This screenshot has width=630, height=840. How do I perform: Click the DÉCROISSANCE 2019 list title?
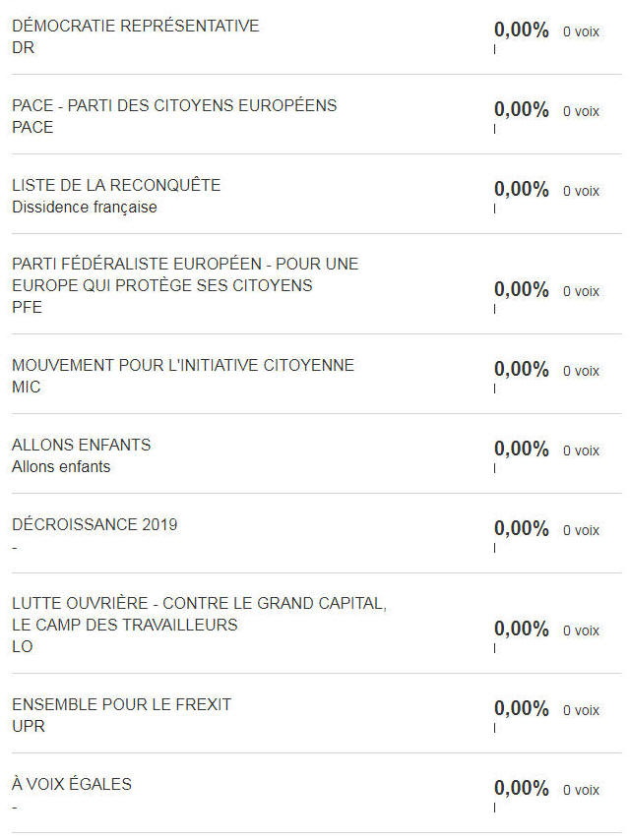[94, 524]
